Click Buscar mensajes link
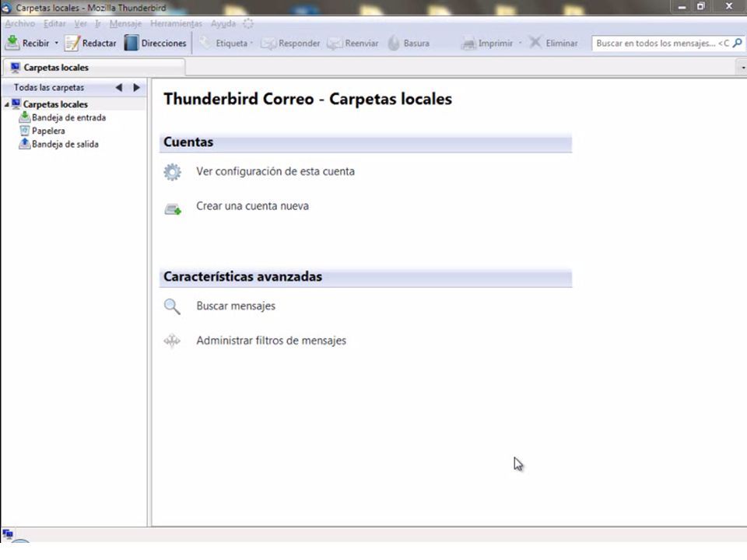 [236, 306]
